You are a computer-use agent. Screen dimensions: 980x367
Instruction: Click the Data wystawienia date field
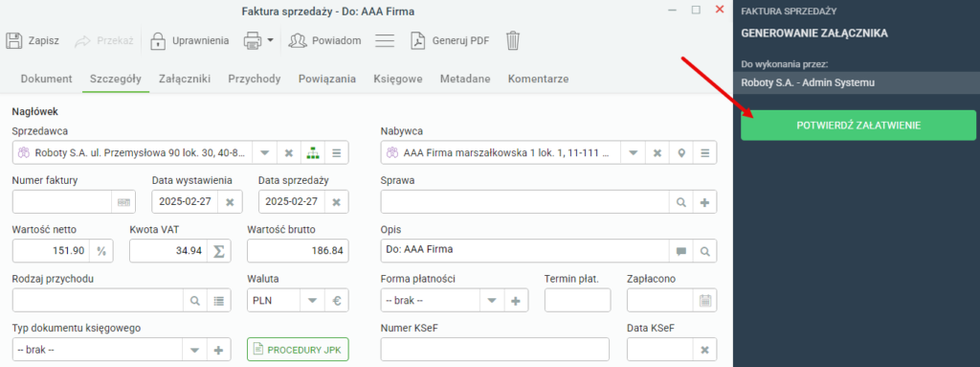click(185, 201)
